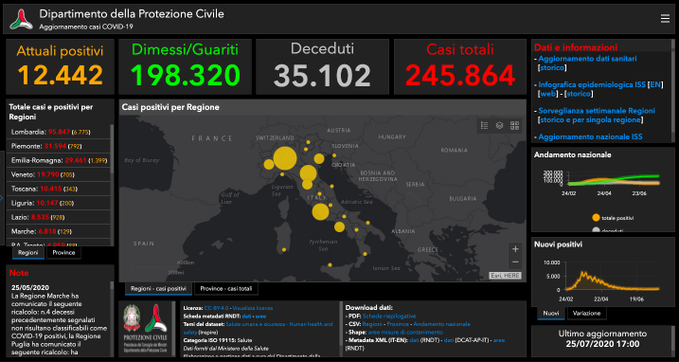Select the Toscana row in regions list
The width and height of the screenshot is (679, 362).
(x=58, y=189)
